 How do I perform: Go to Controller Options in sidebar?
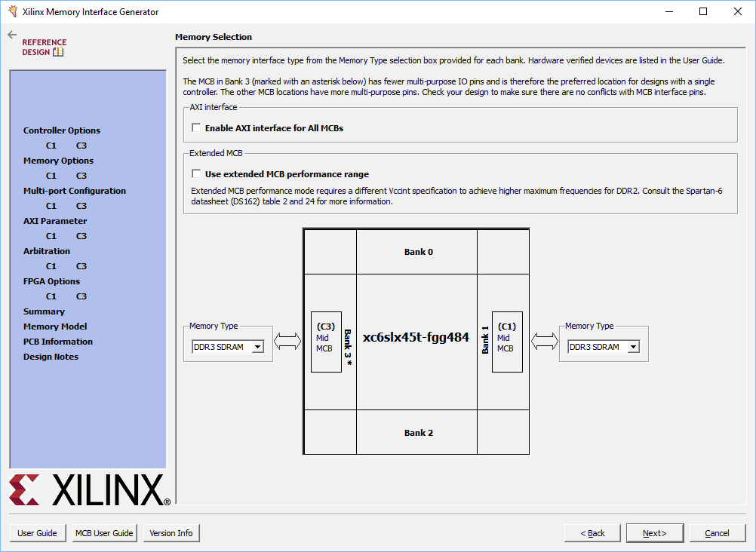(x=62, y=130)
